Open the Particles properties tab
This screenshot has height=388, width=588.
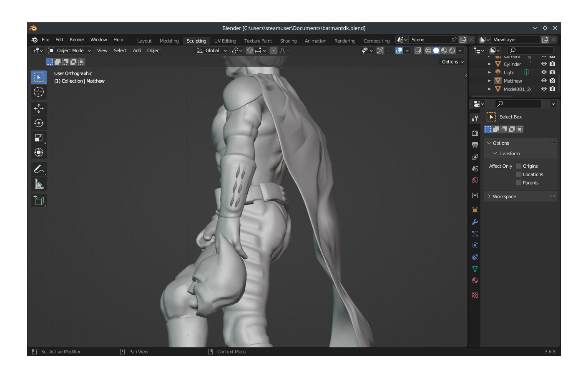click(x=475, y=234)
